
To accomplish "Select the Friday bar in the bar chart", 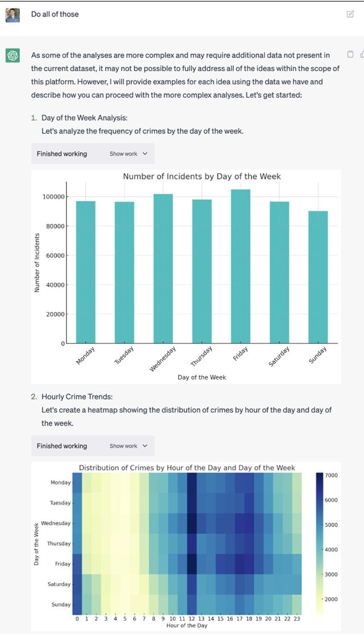I will 241,266.
